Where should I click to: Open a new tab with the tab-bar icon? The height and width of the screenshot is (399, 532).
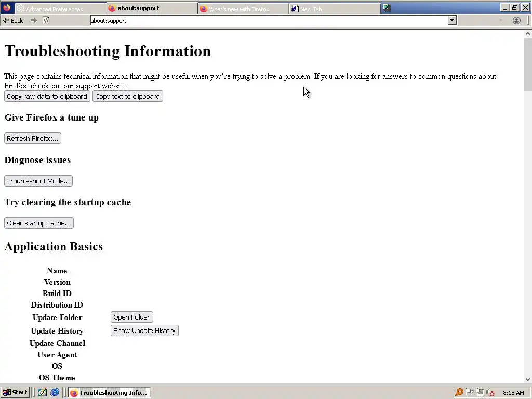point(387,8)
